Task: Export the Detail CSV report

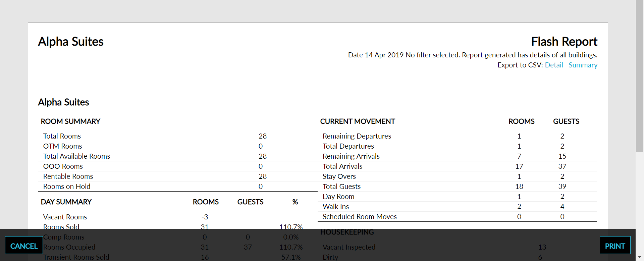Action: [554, 65]
